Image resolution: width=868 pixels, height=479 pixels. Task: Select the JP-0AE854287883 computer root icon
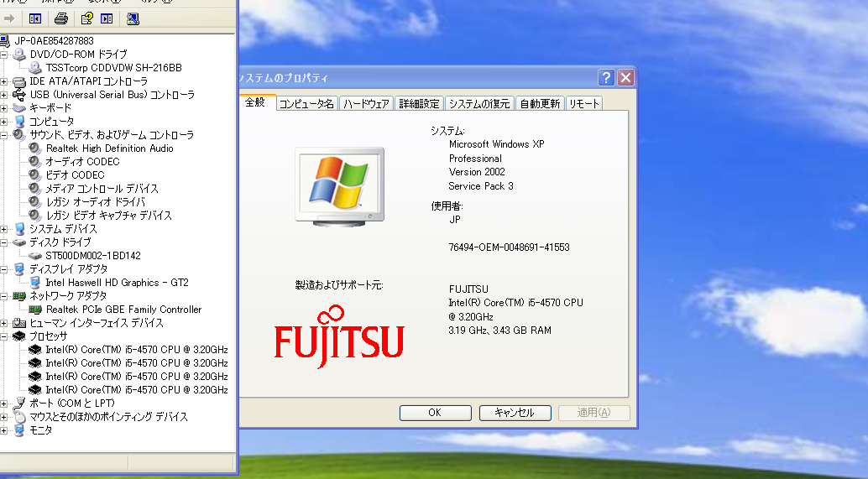point(5,41)
